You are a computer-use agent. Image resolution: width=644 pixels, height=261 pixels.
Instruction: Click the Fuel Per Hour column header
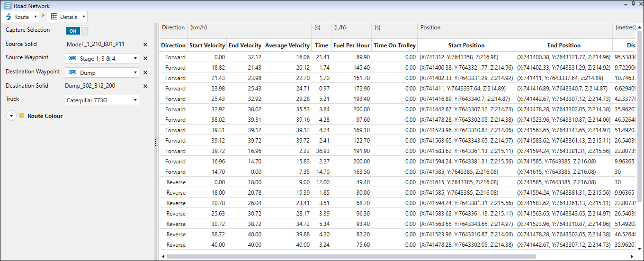coord(351,45)
